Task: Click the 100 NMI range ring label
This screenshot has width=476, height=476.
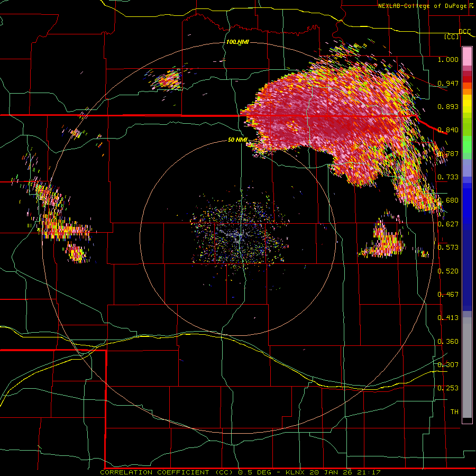Action: point(237,42)
